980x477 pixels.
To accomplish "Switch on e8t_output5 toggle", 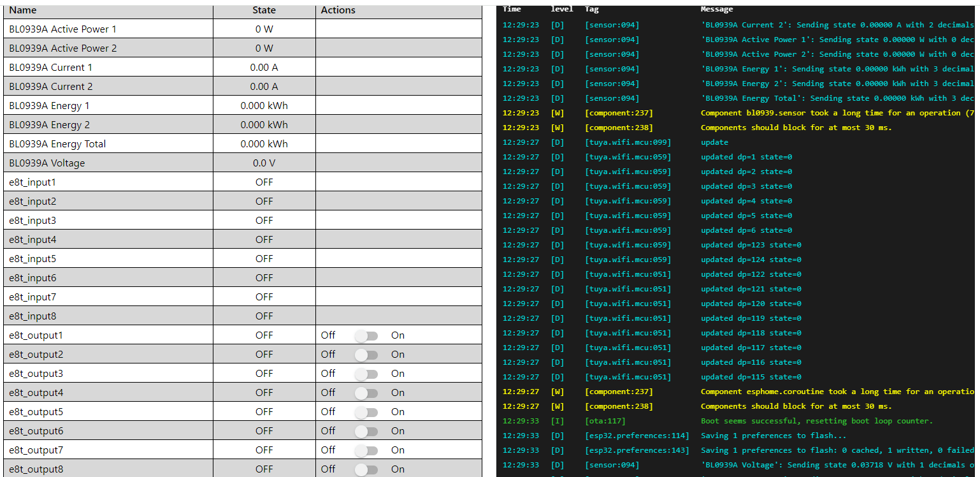I will click(x=366, y=412).
